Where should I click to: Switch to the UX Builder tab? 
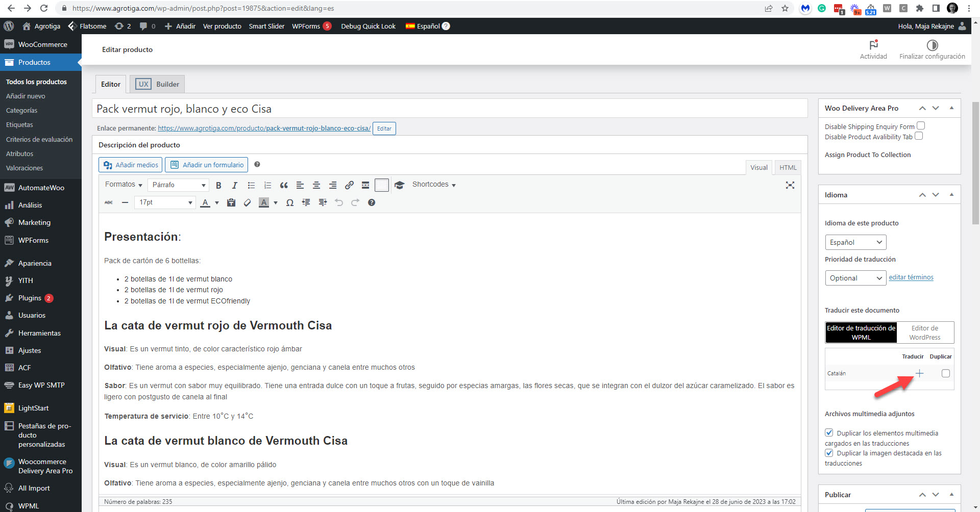[157, 84]
